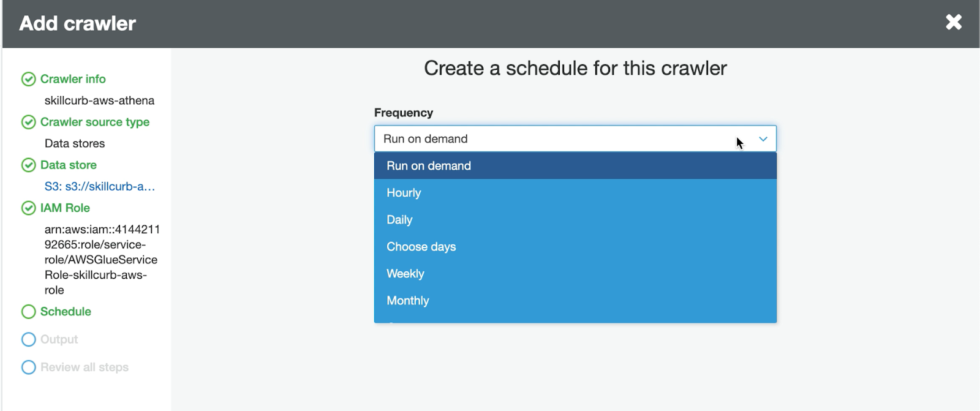Click the Output step circle icon
The height and width of the screenshot is (411, 980).
pyautogui.click(x=28, y=339)
